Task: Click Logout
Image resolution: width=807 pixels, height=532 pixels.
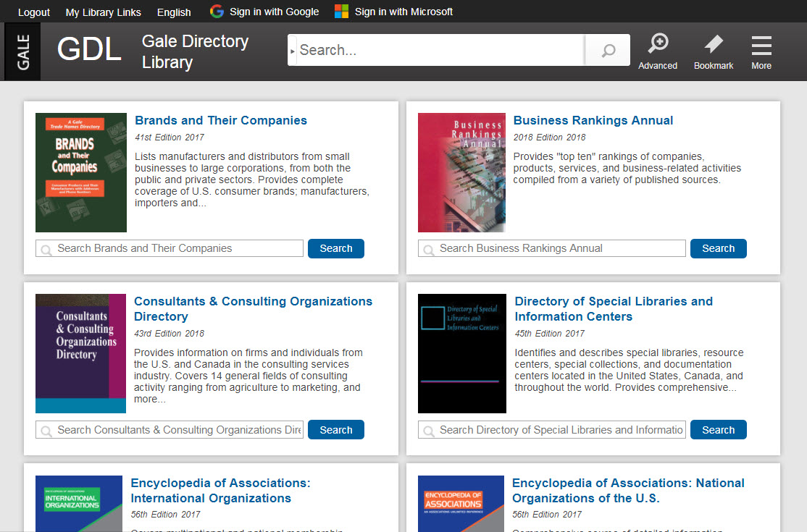Action: pos(34,12)
